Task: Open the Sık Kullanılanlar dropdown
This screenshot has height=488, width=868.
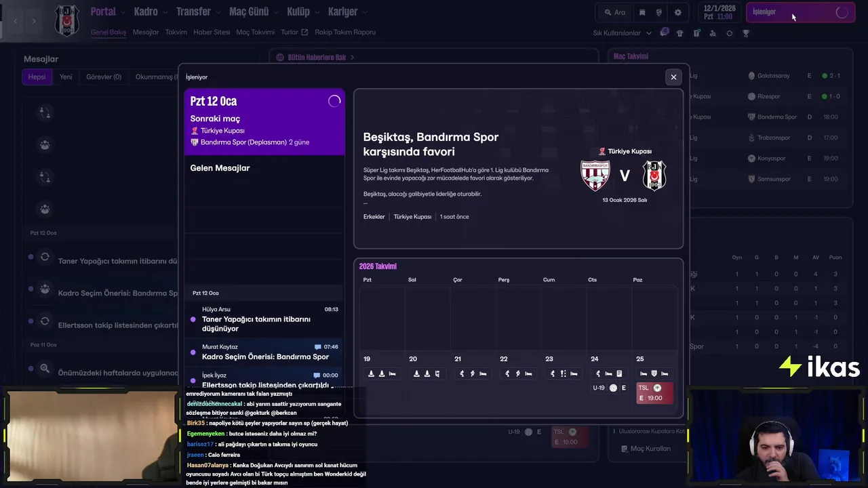Action: pyautogui.click(x=622, y=33)
